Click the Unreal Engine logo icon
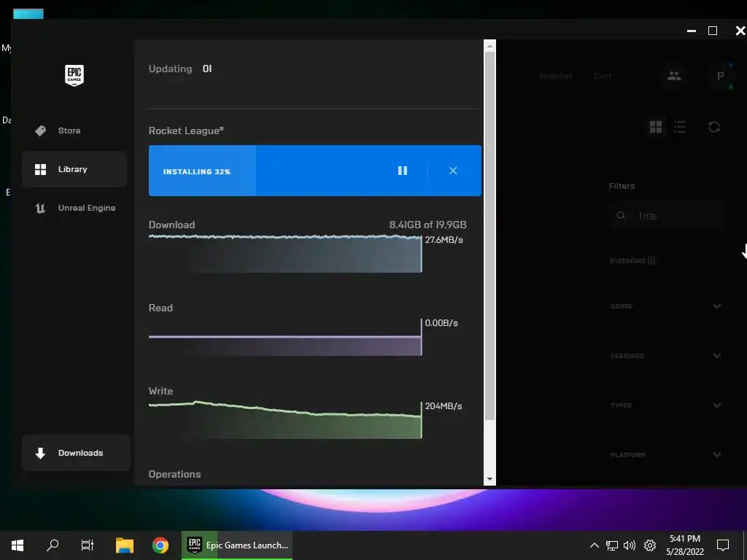The width and height of the screenshot is (747, 560). click(41, 208)
